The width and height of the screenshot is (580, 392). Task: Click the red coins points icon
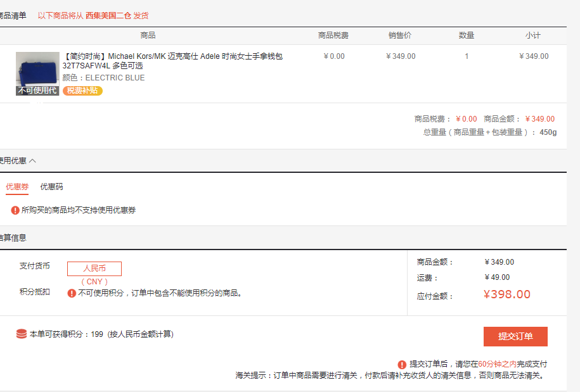click(22, 334)
